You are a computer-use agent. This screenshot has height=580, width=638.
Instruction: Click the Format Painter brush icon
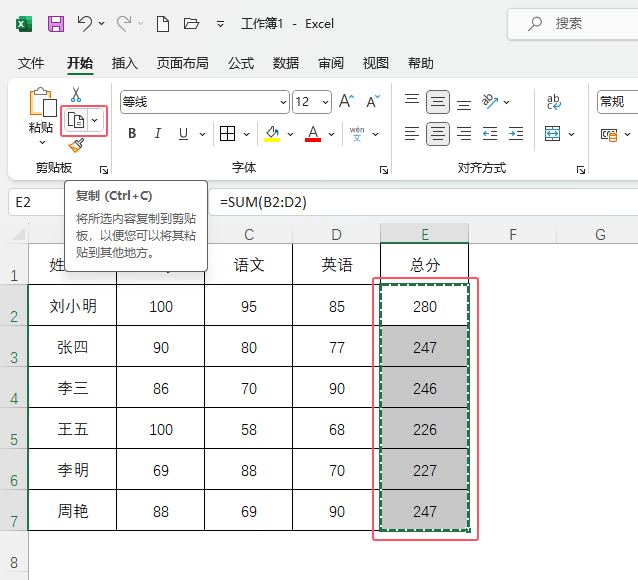click(76, 145)
